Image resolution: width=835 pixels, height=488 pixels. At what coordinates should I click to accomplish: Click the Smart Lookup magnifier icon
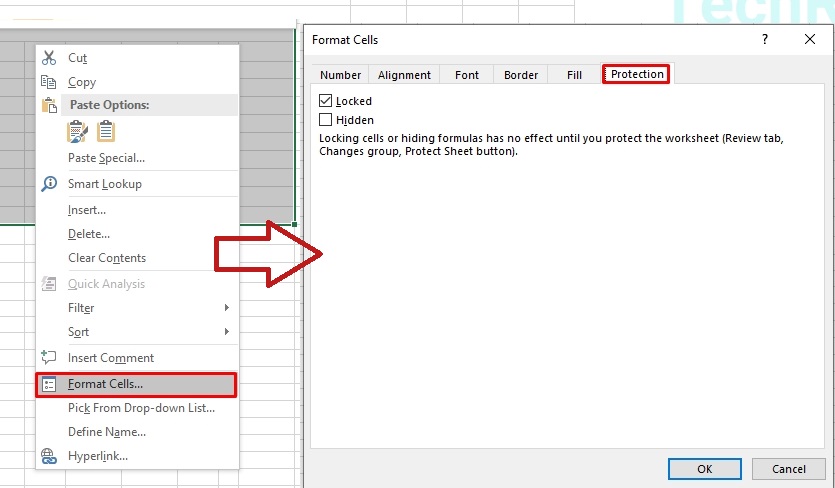click(x=49, y=184)
